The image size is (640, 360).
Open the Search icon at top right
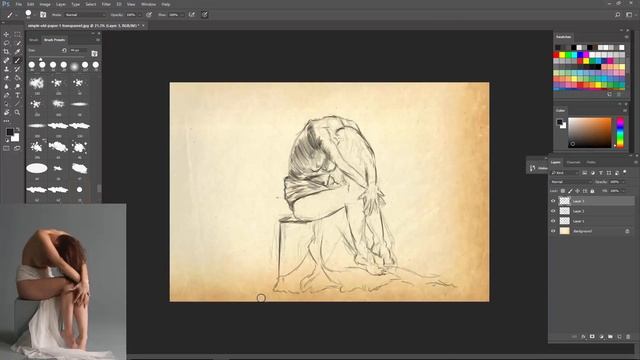point(618,15)
